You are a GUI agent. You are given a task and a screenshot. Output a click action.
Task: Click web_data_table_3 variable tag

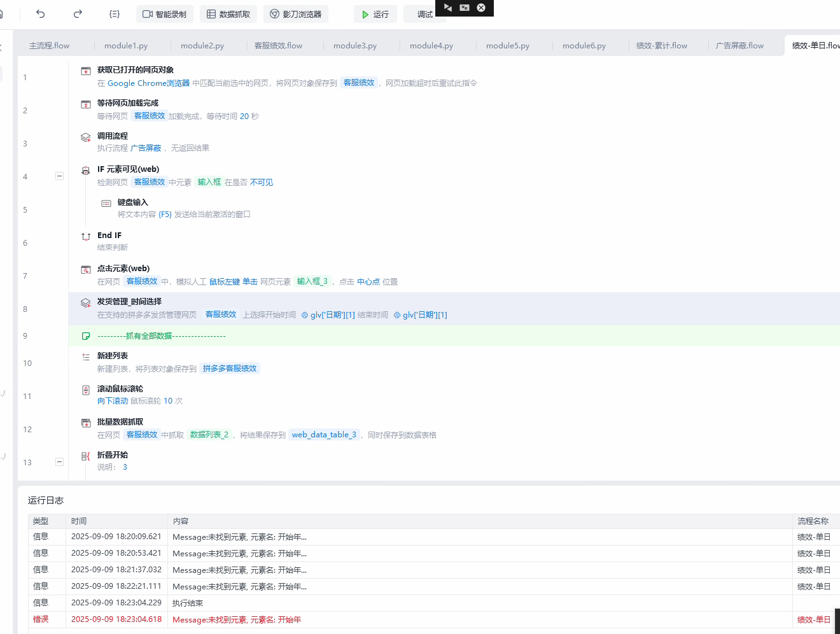[x=324, y=435]
